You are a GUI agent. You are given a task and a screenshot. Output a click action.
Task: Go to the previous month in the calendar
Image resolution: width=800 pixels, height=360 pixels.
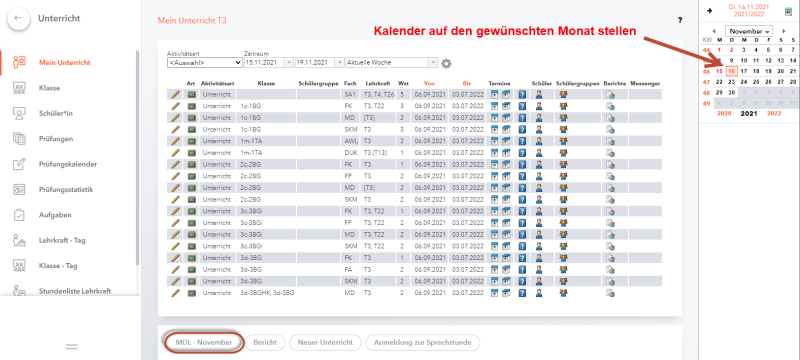point(714,31)
